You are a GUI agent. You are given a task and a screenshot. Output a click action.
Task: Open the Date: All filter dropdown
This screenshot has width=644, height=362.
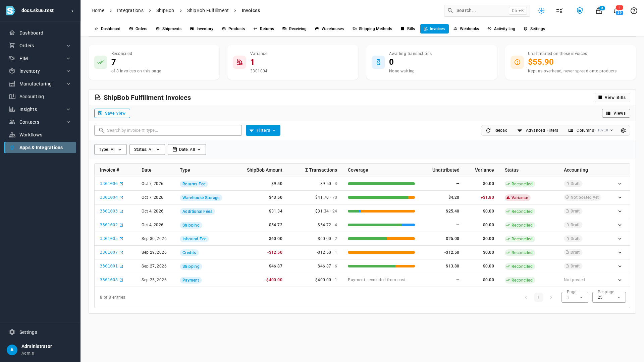click(x=187, y=149)
